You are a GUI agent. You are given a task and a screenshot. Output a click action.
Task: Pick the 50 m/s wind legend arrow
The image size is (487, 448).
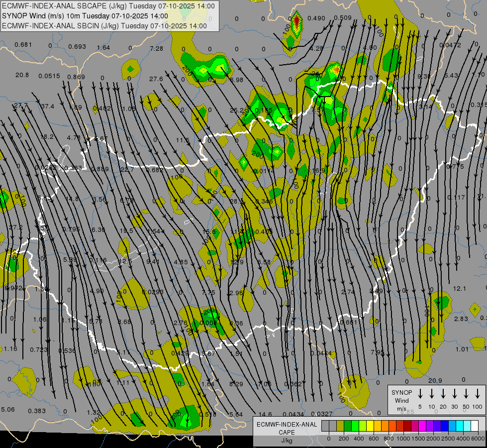coord(466,394)
